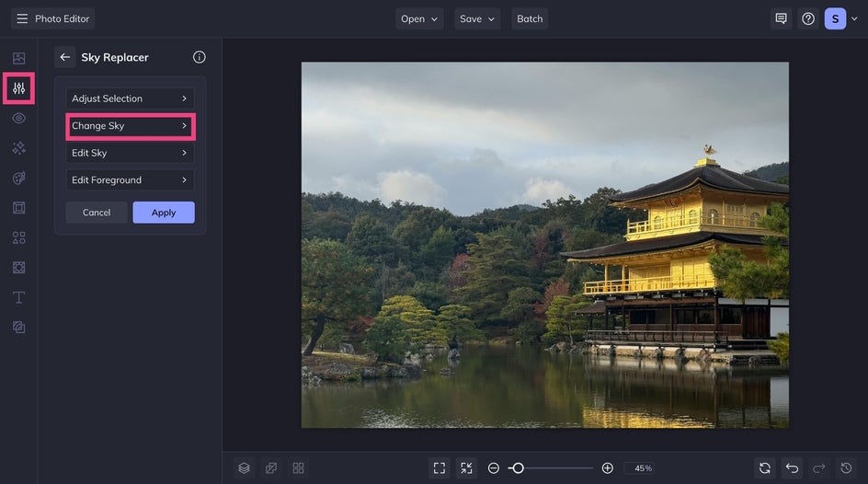This screenshot has height=484, width=868.
Task: Open the Graphics shapes icon
Action: (x=18, y=237)
